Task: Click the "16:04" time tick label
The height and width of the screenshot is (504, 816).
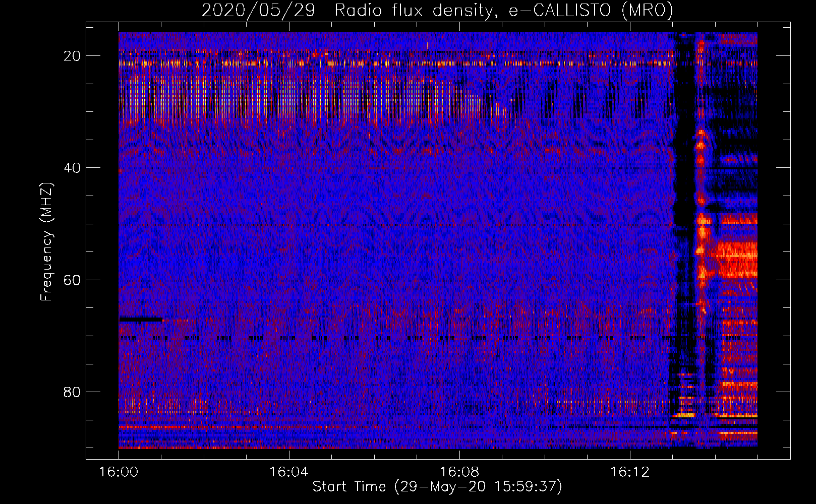Action: tap(289, 472)
